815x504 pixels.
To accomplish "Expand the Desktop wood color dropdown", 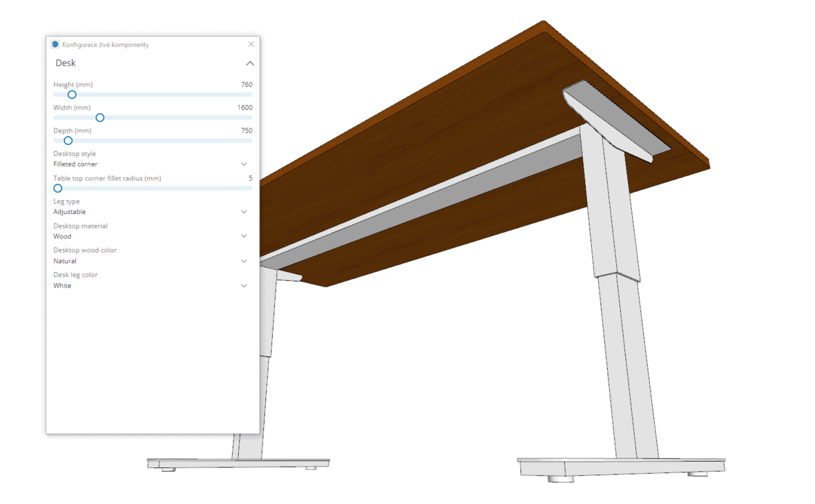I will pos(244,261).
